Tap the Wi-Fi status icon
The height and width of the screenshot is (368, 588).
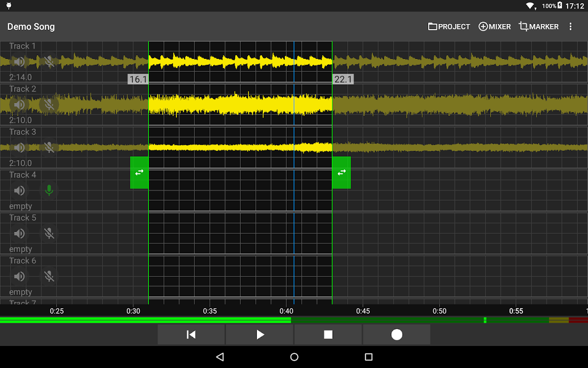pyautogui.click(x=531, y=6)
